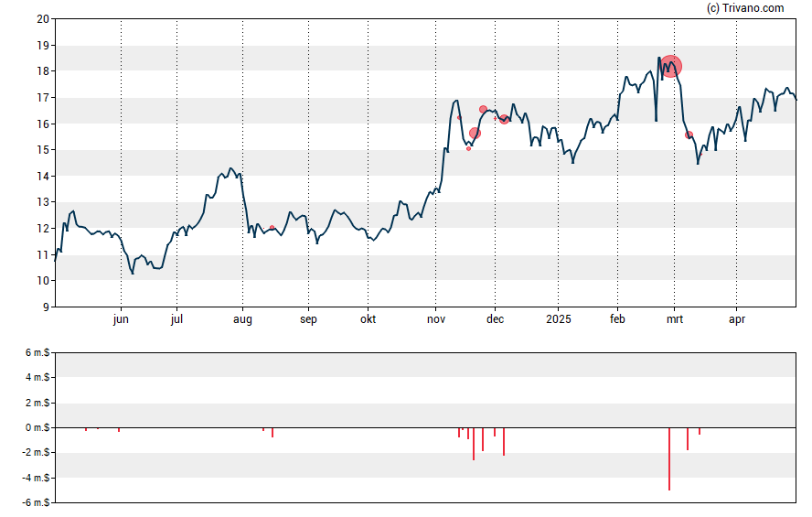Select the price axis value '9'
The image size is (812, 517).
(x=46, y=307)
